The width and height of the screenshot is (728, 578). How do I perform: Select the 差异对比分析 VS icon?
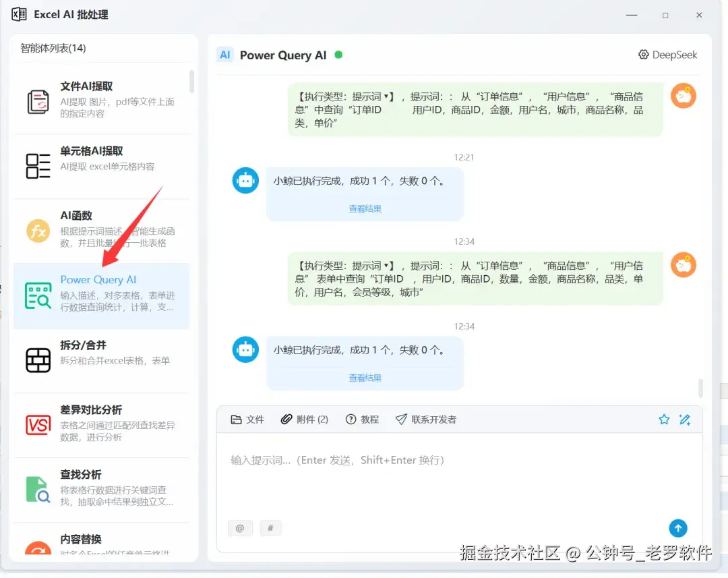38,425
